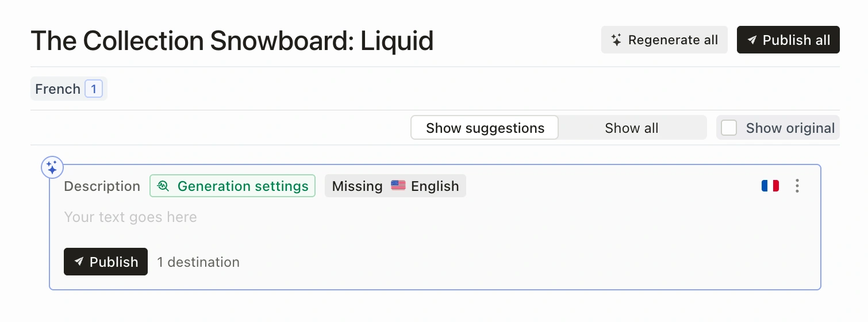Click the Missing English badge

pyautogui.click(x=395, y=186)
